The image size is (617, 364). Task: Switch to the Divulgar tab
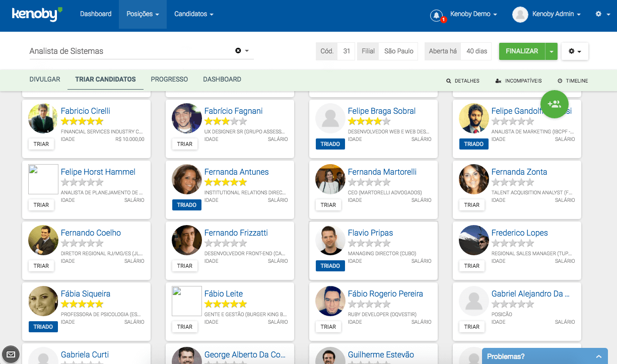pyautogui.click(x=45, y=80)
